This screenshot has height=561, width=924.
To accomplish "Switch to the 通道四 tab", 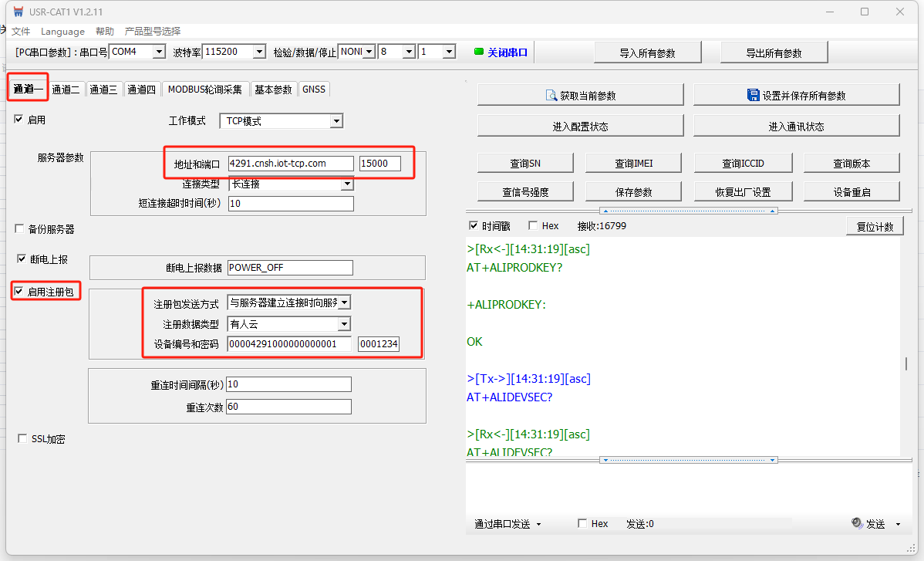I will 141,89.
